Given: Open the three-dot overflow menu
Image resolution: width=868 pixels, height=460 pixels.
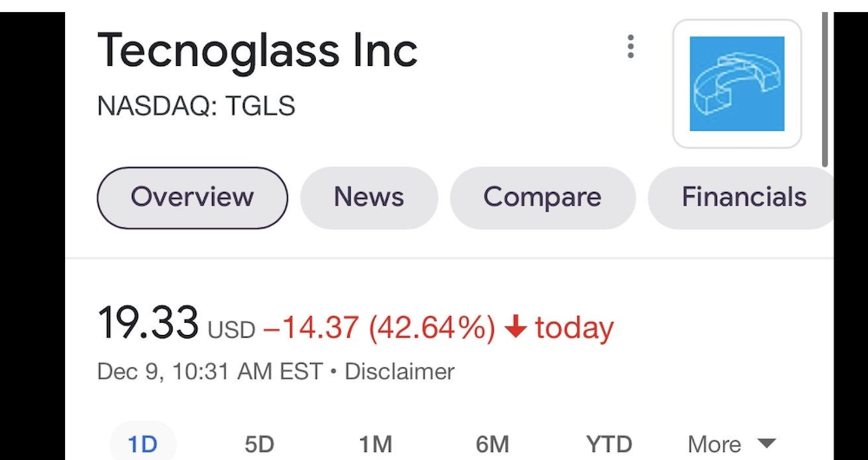Looking at the screenshot, I should coord(630,47).
